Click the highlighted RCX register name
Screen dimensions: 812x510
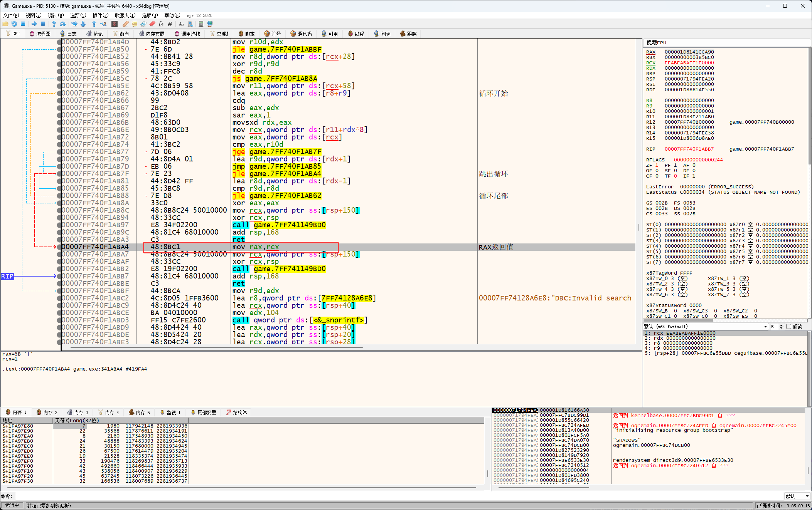[x=650, y=63]
